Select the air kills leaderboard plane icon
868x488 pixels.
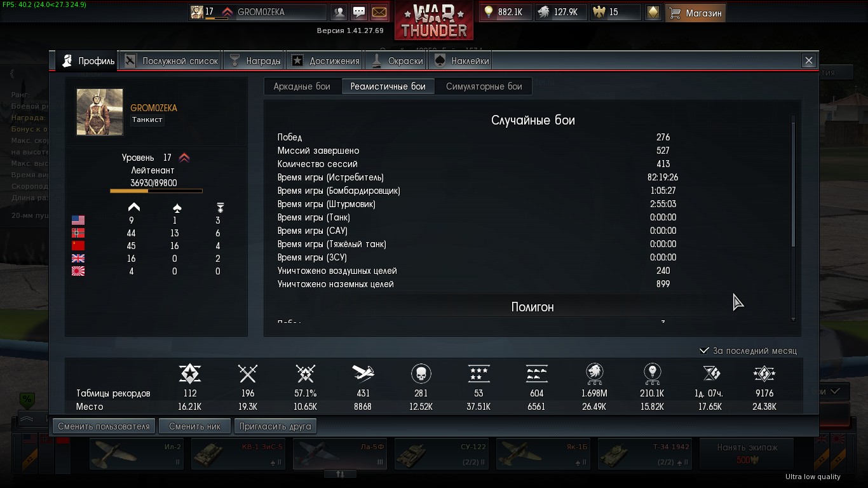coord(363,373)
